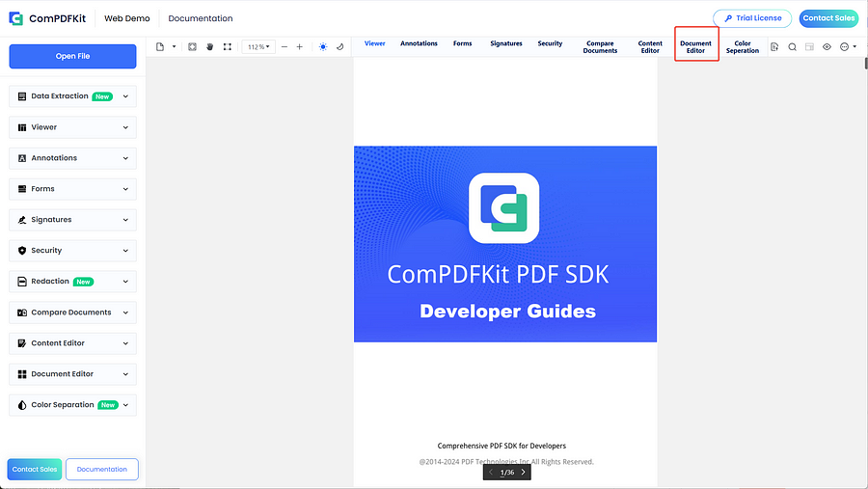The image size is (868, 489).
Task: Expand the Color Separation section chevron
Action: coord(125,405)
